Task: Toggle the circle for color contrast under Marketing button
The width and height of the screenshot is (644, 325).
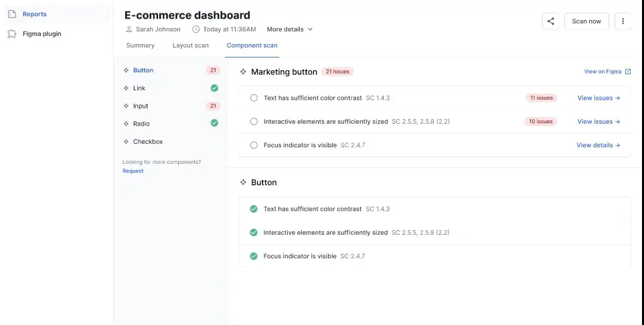Action: point(254,98)
